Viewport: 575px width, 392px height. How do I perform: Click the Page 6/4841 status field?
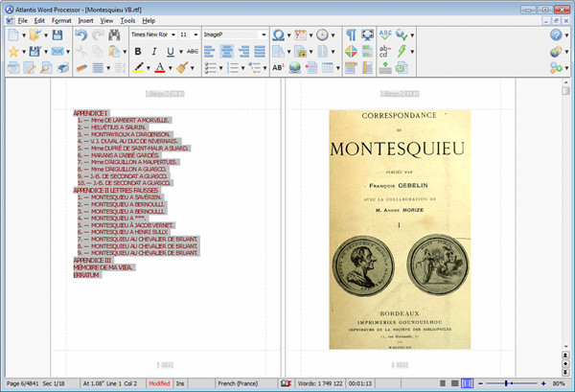[22, 383]
